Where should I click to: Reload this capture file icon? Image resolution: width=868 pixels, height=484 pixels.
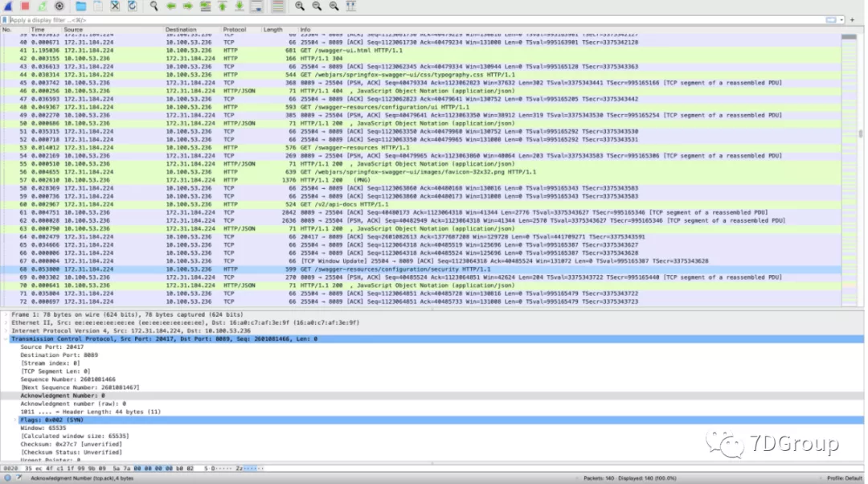133,6
